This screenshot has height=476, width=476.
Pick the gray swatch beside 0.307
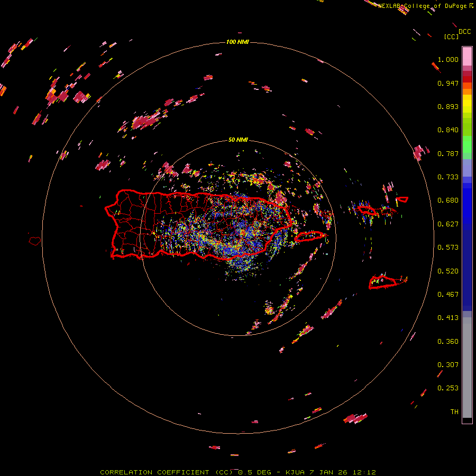tap(467, 368)
